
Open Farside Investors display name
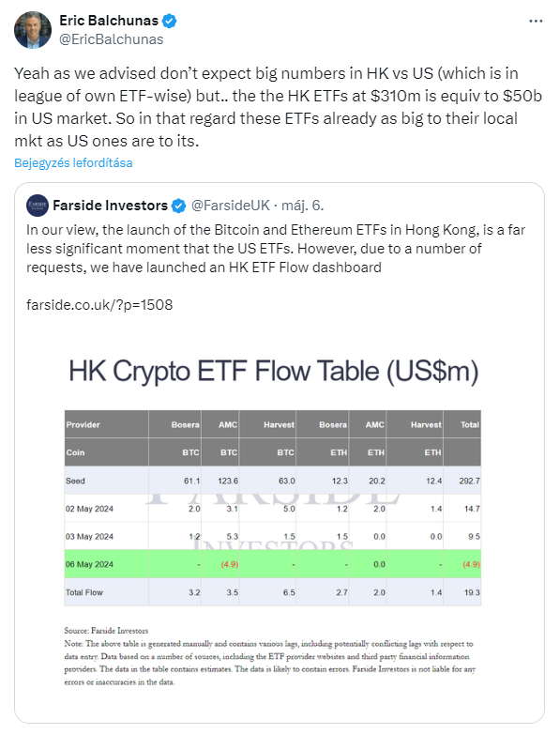pos(111,206)
